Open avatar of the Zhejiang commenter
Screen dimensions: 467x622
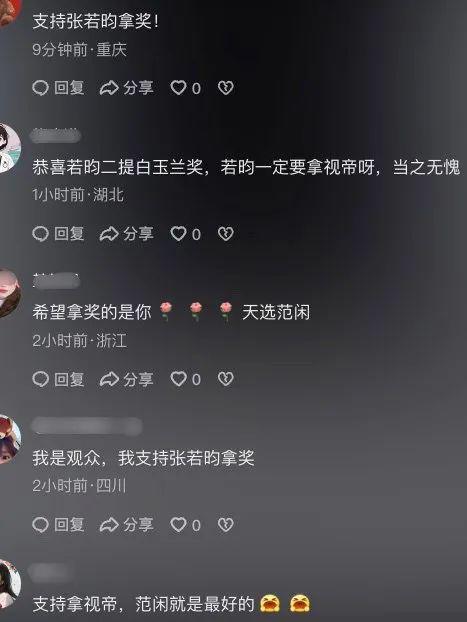click(x=9, y=293)
